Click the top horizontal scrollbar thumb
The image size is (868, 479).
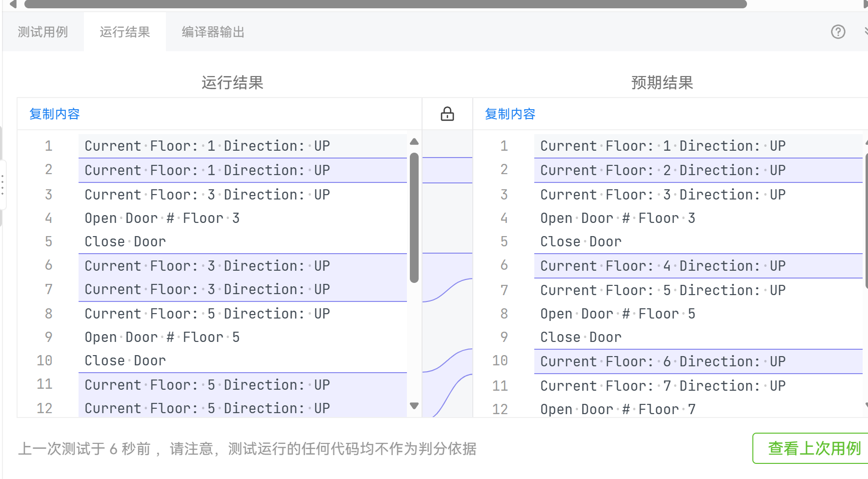pyautogui.click(x=385, y=4)
